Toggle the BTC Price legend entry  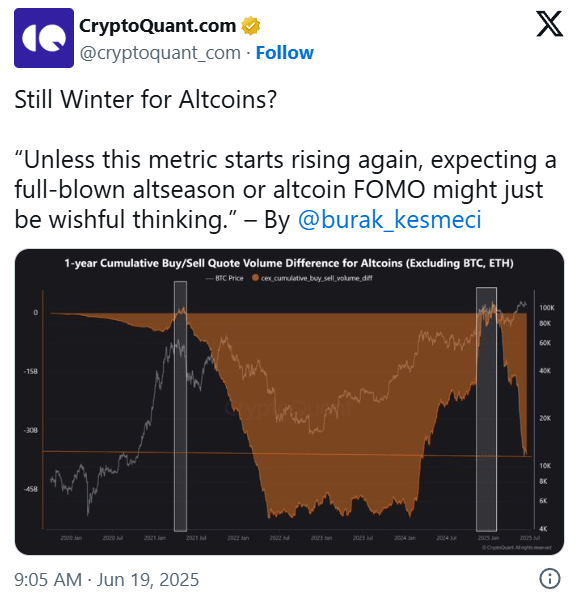(x=225, y=278)
